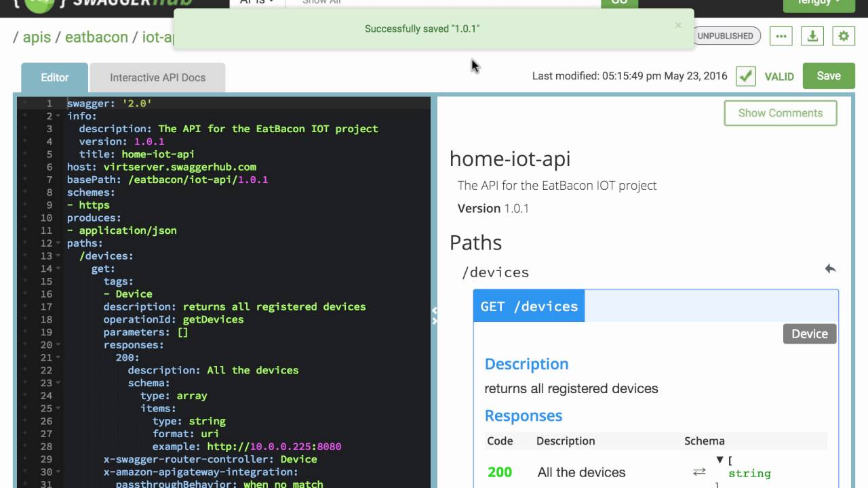
Task: Collapse responses block at line 20
Action: [x=59, y=345]
